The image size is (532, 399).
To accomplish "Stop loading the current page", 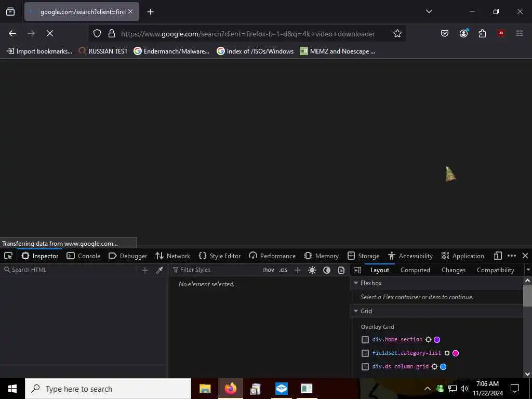I will [49, 33].
